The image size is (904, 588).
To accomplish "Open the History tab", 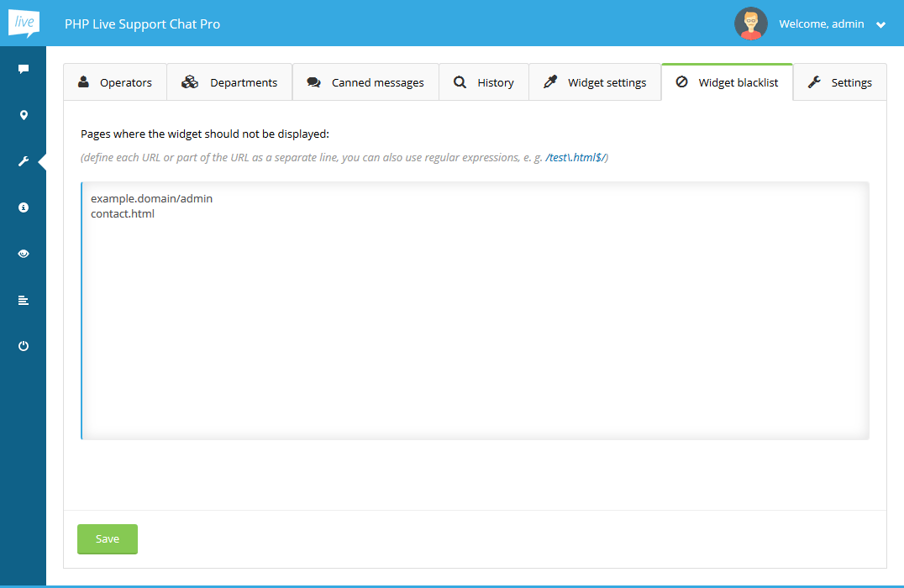I will click(484, 82).
